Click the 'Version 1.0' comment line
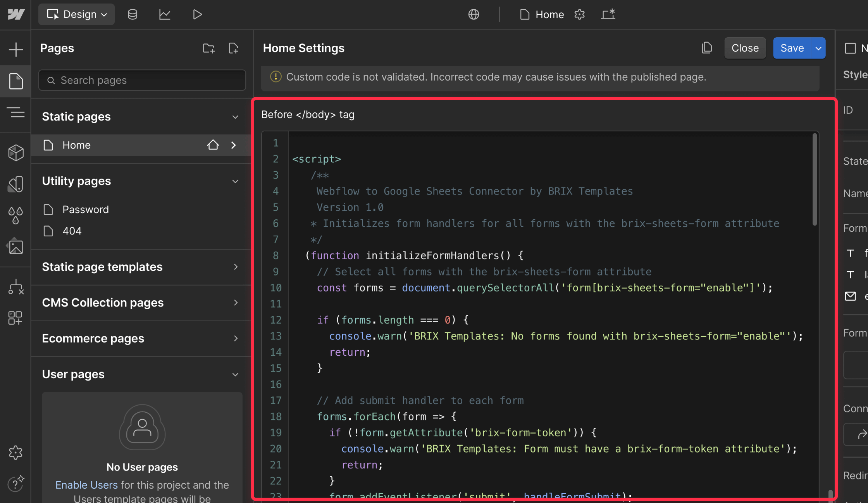Screen dimensions: 868x503 pos(350,207)
